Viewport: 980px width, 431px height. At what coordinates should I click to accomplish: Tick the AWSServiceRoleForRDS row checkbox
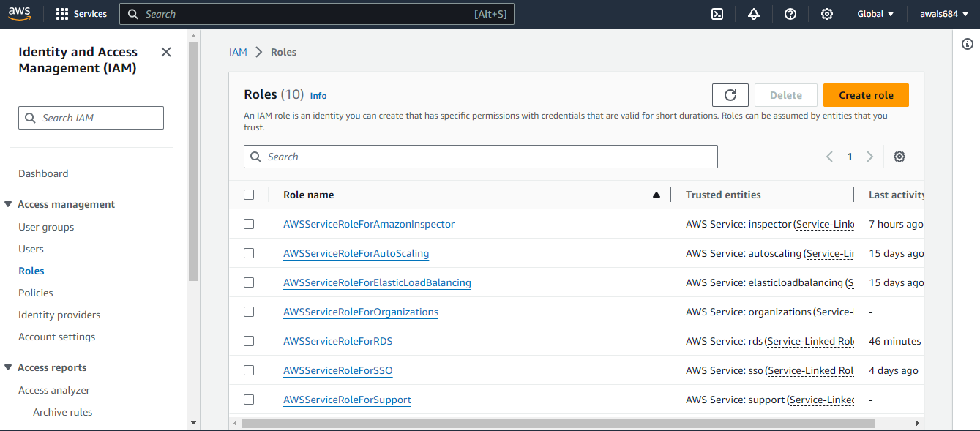(249, 341)
